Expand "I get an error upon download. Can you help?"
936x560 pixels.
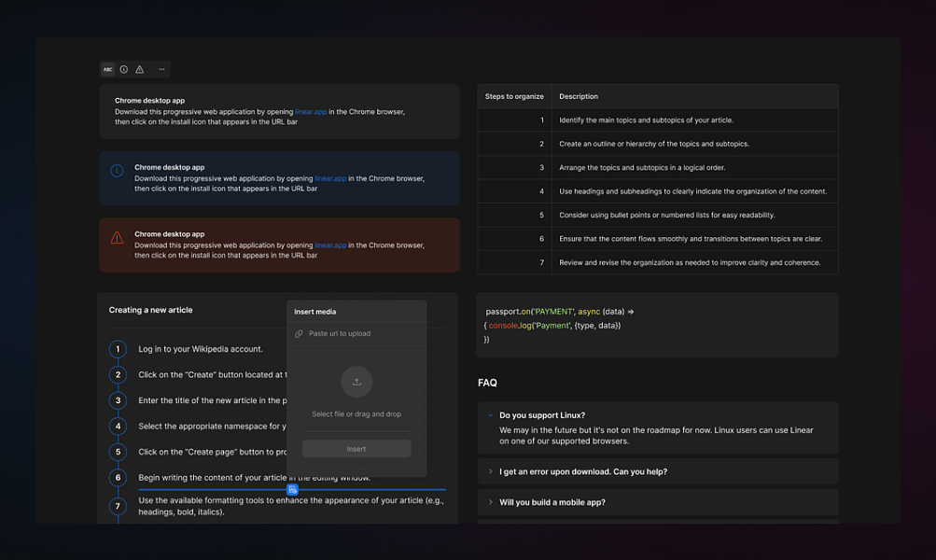(x=490, y=471)
